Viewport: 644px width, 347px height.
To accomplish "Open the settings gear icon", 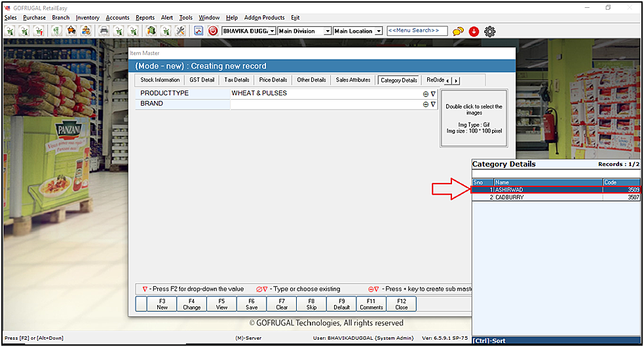I will tap(489, 31).
